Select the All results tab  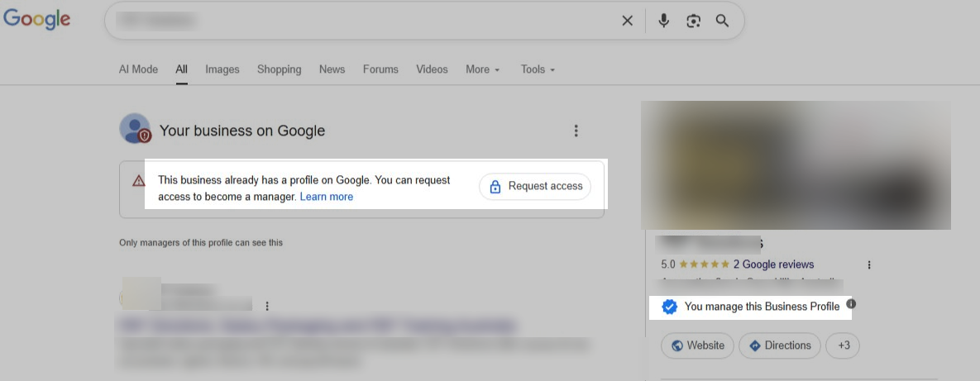181,69
